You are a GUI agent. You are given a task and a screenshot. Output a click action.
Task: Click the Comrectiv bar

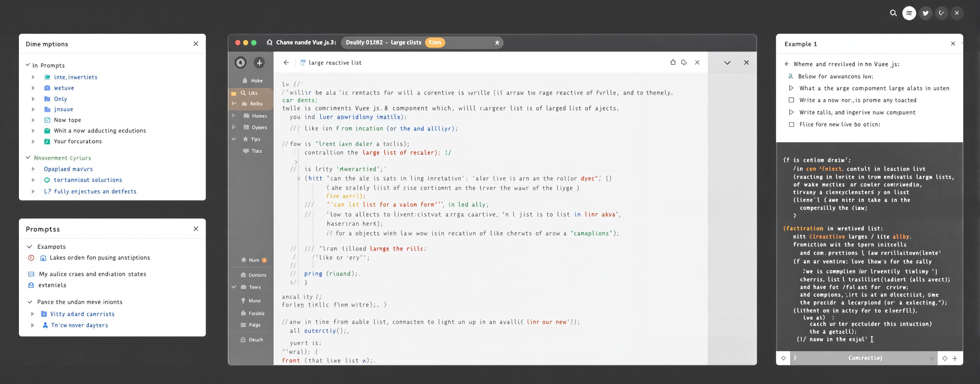865,358
